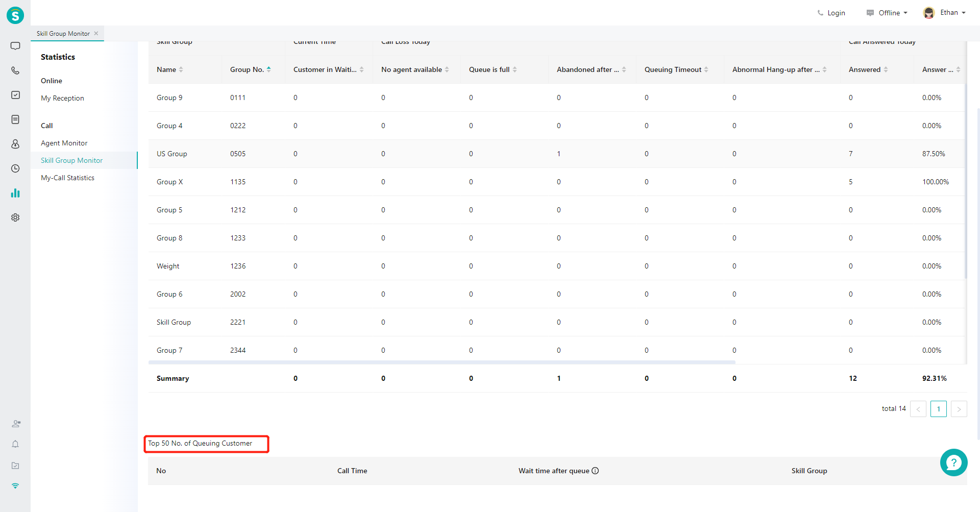
Task: Sort by No agent available column
Action: [x=447, y=69]
